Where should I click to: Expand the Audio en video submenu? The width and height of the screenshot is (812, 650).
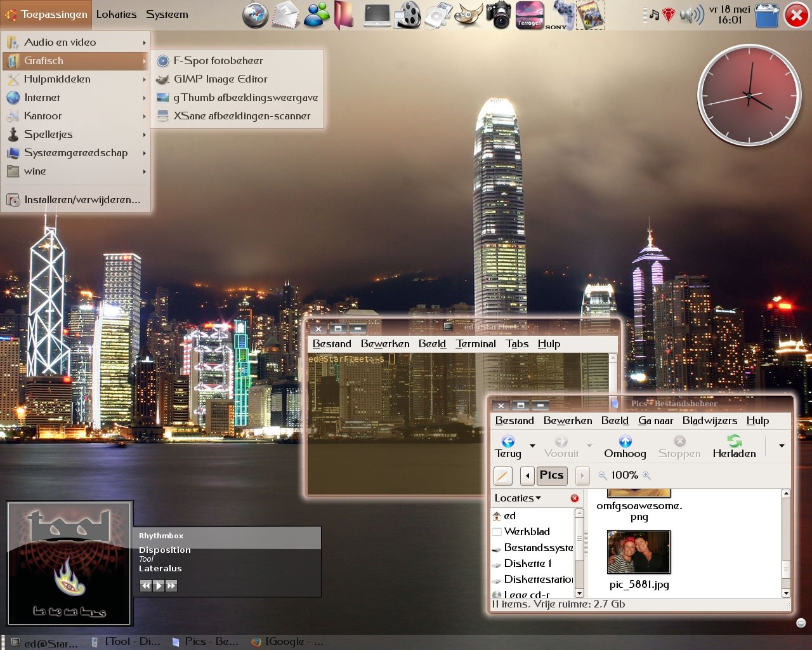(75, 42)
